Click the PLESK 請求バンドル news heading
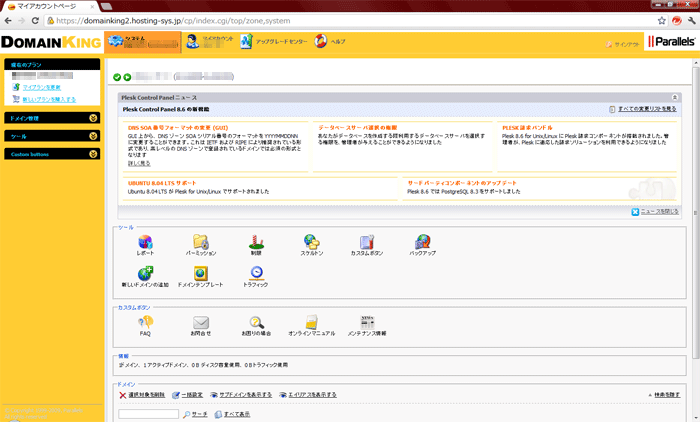The height and width of the screenshot is (422, 700). (x=527, y=128)
